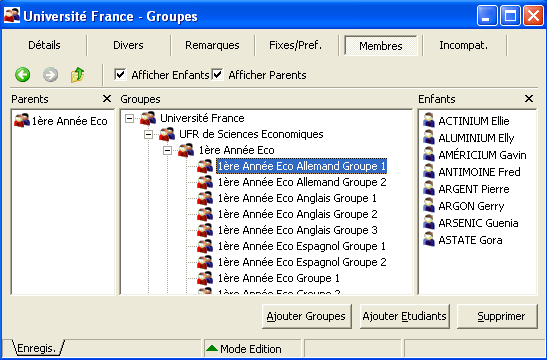Click the group icon beside Université France
Screen dimensions: 547x360
tap(148, 118)
